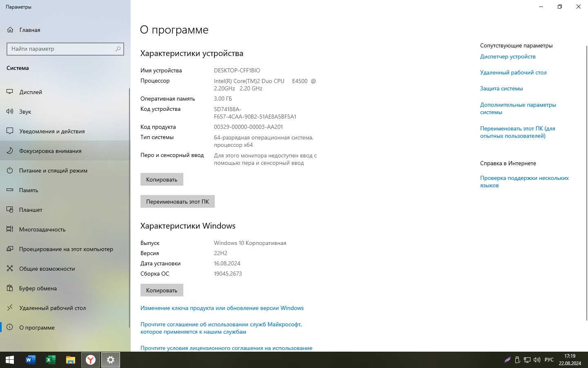Copy device specs with first Копировать button

162,180
